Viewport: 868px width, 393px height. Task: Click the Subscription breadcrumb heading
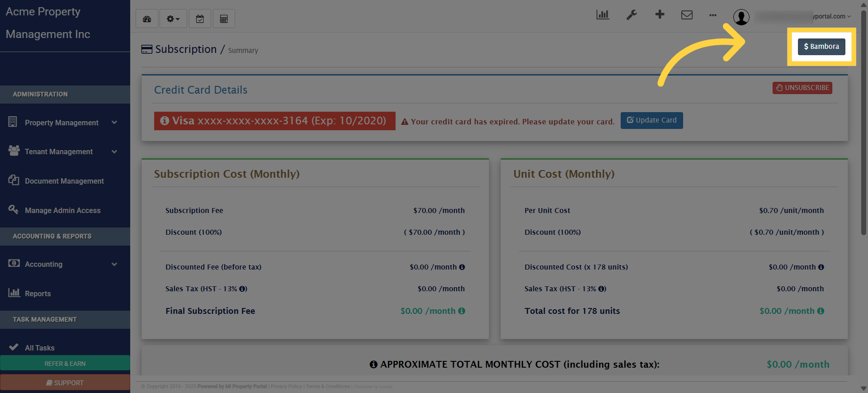(186, 49)
